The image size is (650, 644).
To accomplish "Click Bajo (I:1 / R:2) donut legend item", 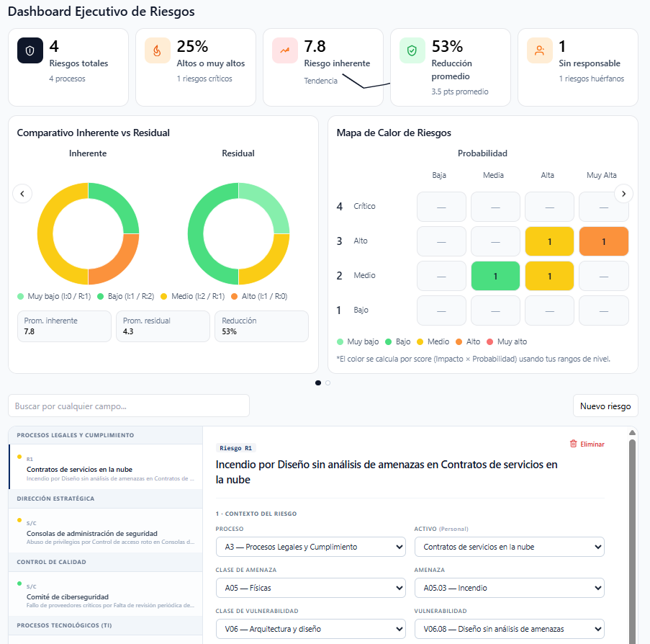I will coord(125,296).
